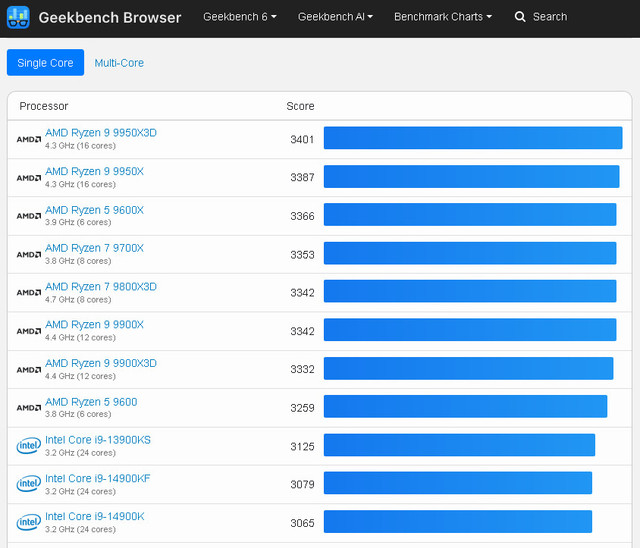The image size is (640, 548).
Task: Open the Geekbench Browser home link
Action: pyautogui.click(x=110, y=18)
